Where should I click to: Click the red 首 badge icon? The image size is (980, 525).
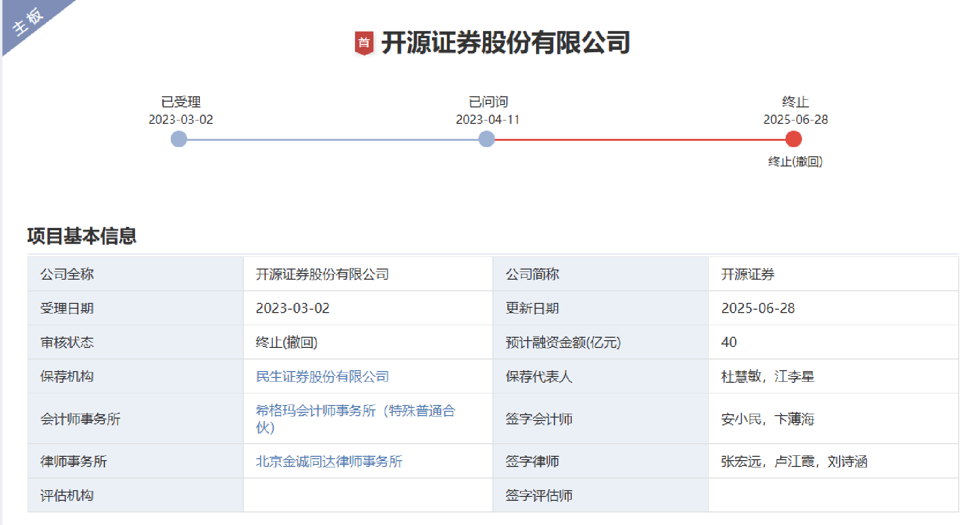[x=364, y=43]
